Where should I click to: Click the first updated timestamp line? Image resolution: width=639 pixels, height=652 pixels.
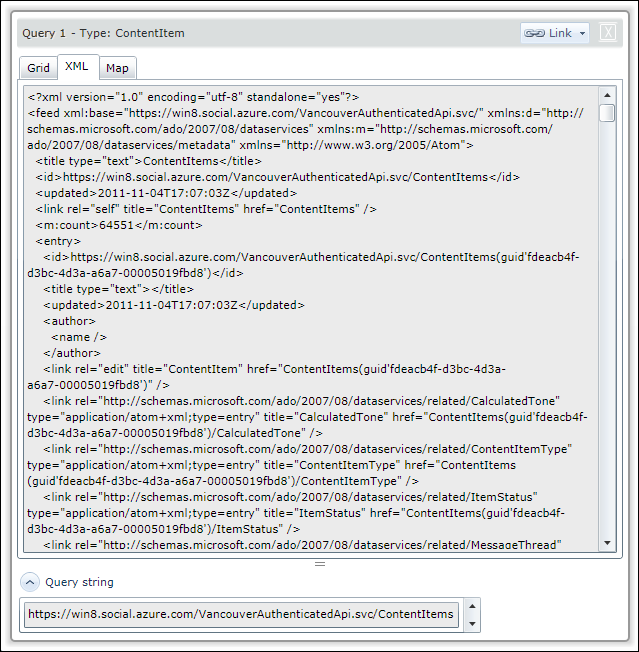coord(166,193)
